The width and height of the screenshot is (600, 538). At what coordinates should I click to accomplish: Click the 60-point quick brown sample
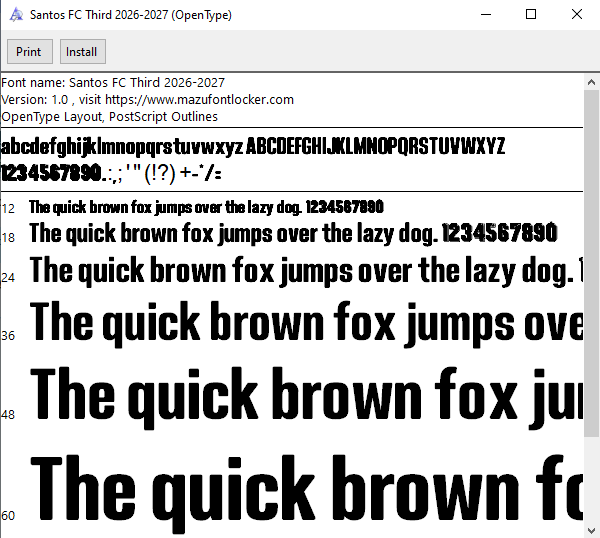306,494
